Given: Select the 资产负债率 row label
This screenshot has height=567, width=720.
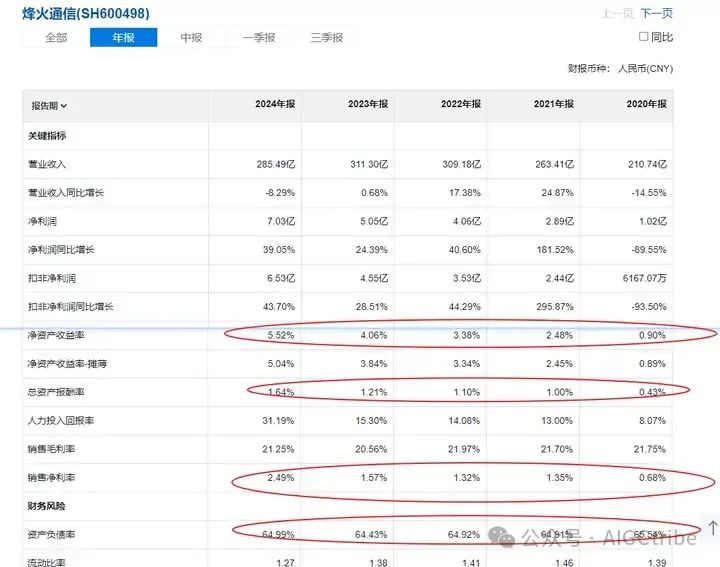Looking at the screenshot, I should click(51, 535).
